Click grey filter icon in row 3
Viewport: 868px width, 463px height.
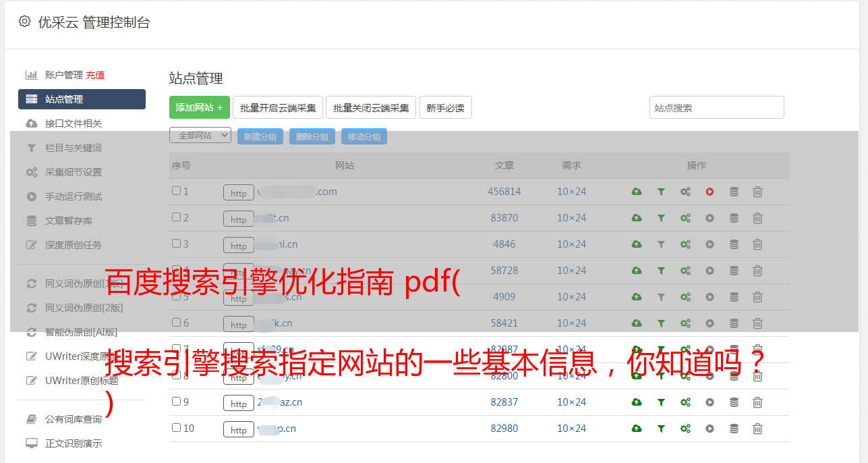pos(661,244)
